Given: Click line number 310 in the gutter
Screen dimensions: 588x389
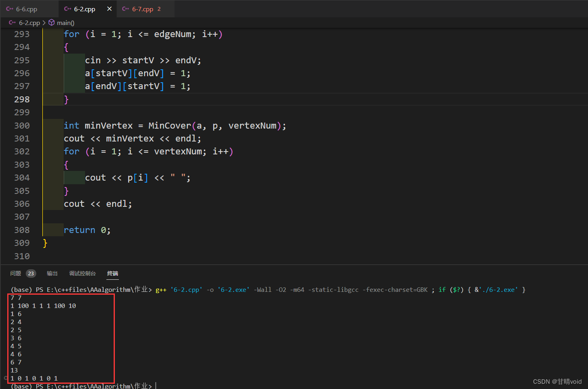Looking at the screenshot, I should click(x=22, y=256).
